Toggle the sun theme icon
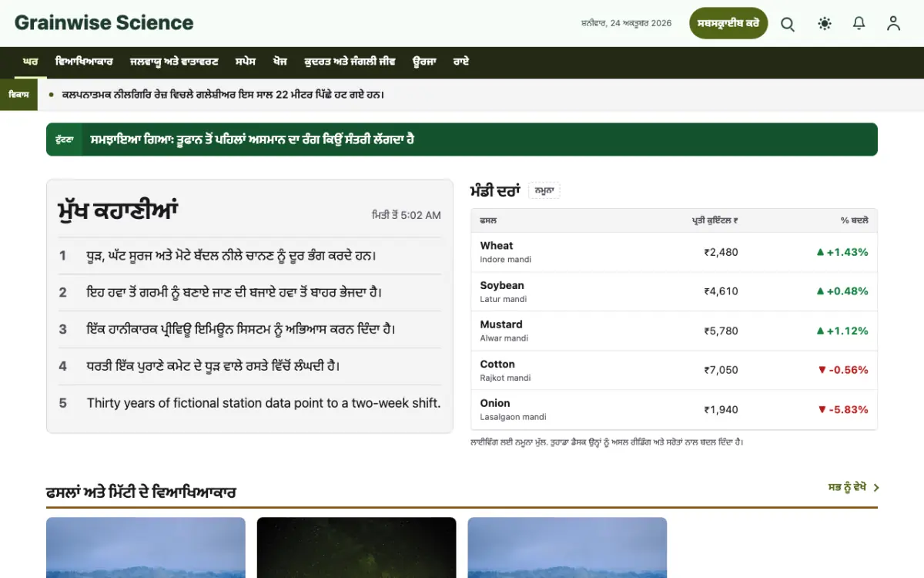Image resolution: width=924 pixels, height=578 pixels. tap(825, 24)
